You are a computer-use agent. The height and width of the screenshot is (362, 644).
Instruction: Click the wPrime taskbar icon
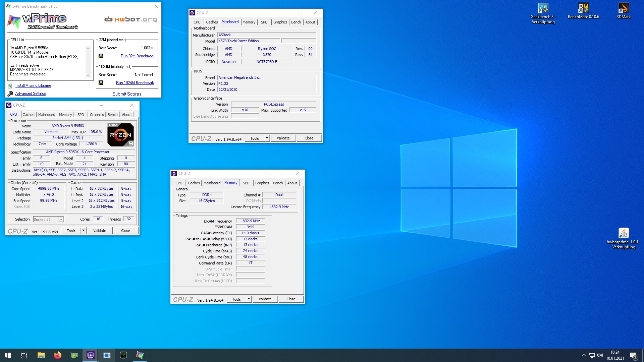click(140, 355)
